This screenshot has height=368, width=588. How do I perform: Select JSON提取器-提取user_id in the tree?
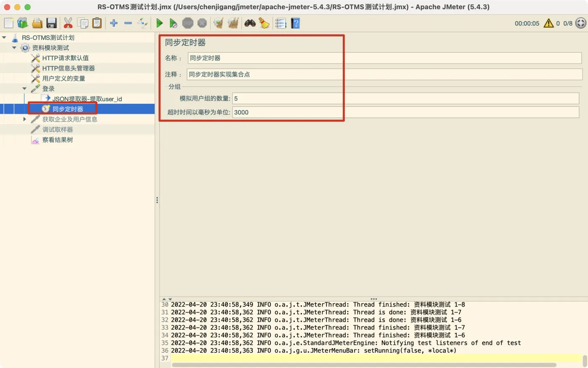pyautogui.click(x=87, y=99)
